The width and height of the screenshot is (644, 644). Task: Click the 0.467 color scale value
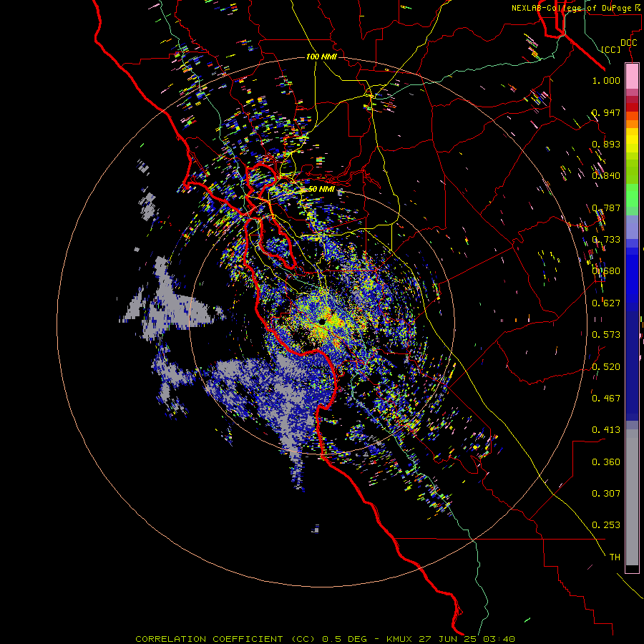tap(606, 398)
